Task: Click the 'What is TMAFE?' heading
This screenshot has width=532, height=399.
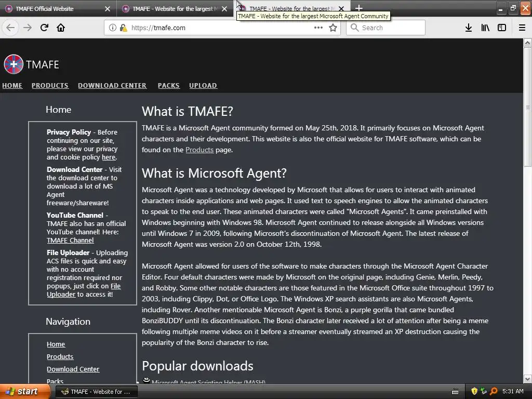Action: (x=188, y=111)
